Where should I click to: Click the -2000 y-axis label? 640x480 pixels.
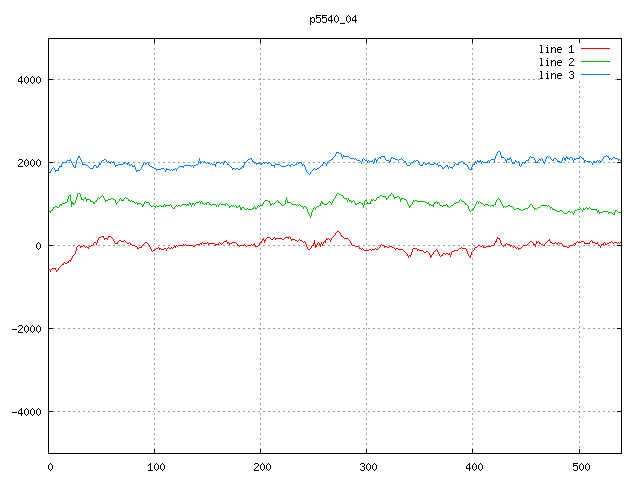(27, 329)
